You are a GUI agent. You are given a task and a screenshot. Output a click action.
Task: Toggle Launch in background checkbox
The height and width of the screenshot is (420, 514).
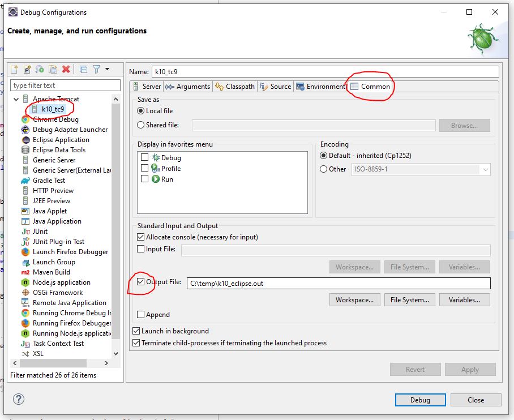click(136, 331)
